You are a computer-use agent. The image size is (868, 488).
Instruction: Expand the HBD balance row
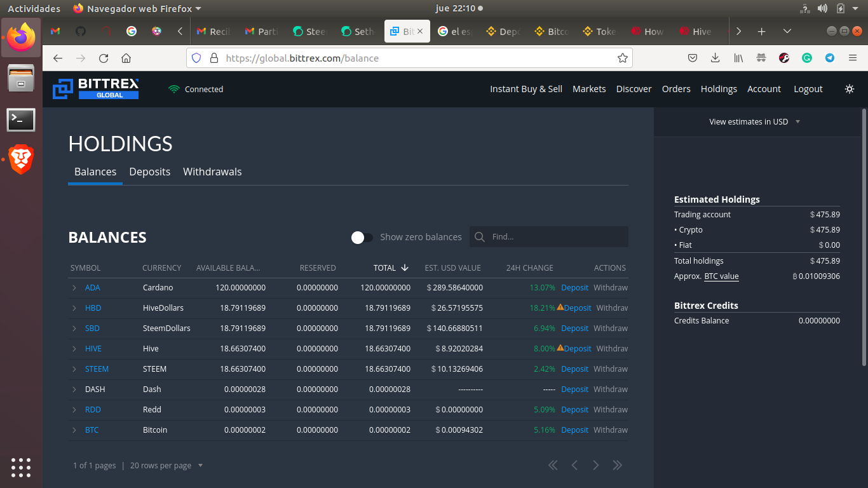(74, 308)
